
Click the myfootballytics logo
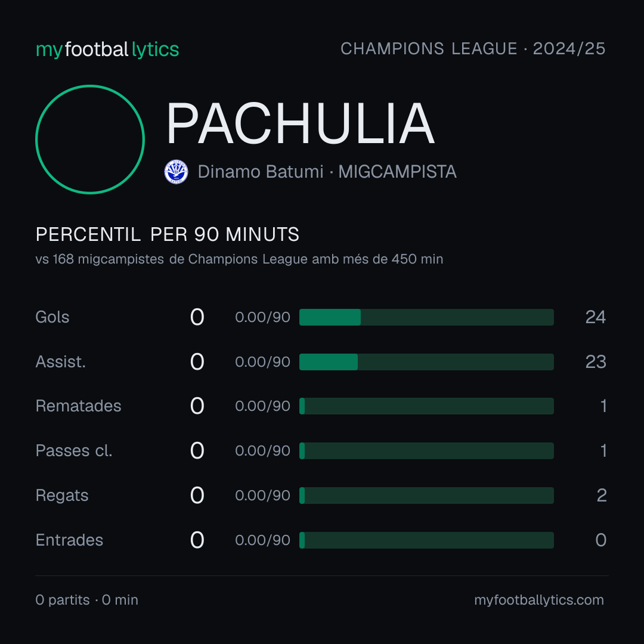(x=107, y=49)
